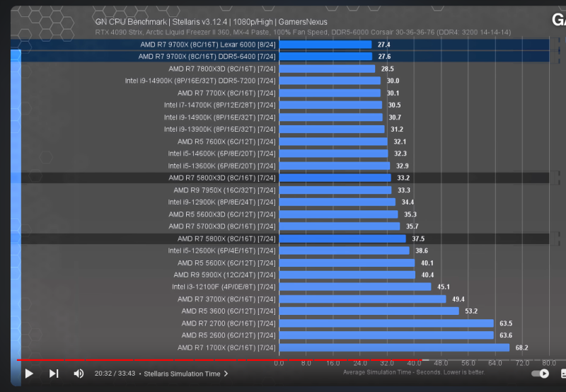The height and width of the screenshot is (392, 566).
Task: Click the Intel i9-13900K label
Action: click(x=220, y=129)
